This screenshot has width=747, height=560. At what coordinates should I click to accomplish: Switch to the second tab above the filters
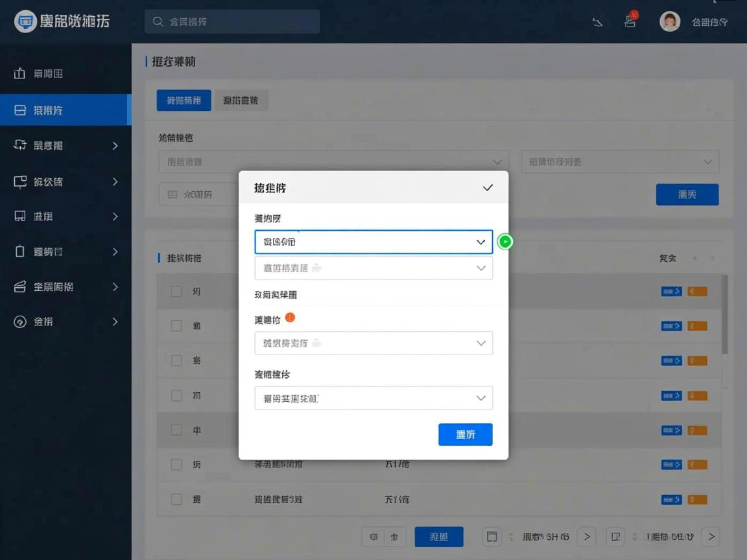241,100
